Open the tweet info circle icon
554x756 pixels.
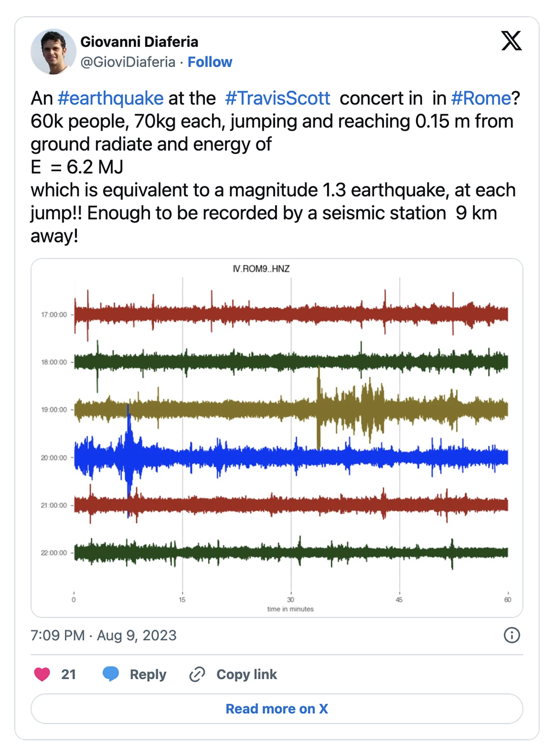pos(512,635)
